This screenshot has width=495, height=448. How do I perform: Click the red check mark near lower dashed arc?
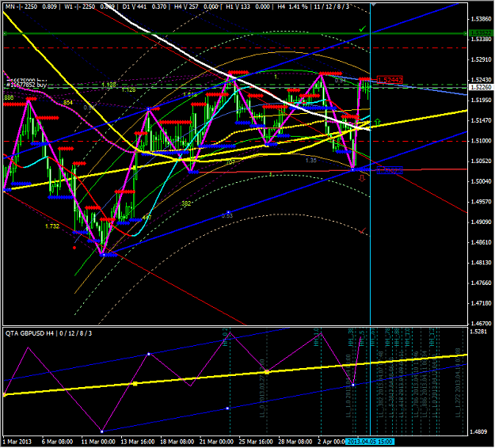point(363,230)
